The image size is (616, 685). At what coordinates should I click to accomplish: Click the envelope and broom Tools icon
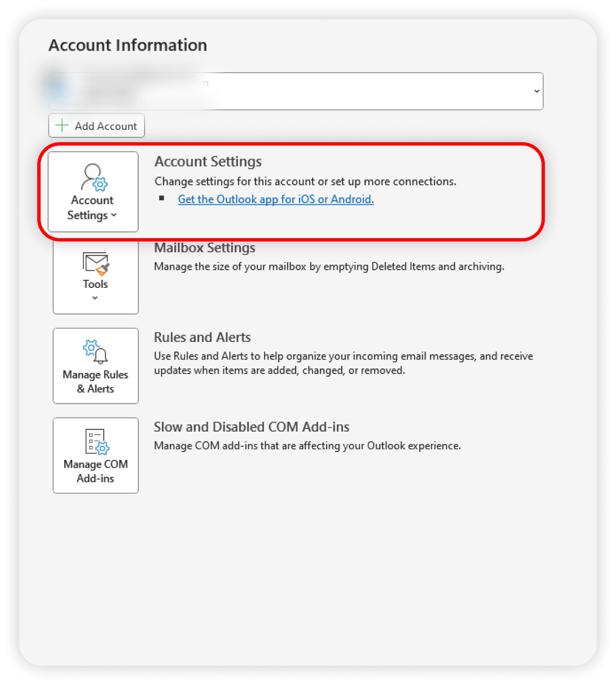95,263
